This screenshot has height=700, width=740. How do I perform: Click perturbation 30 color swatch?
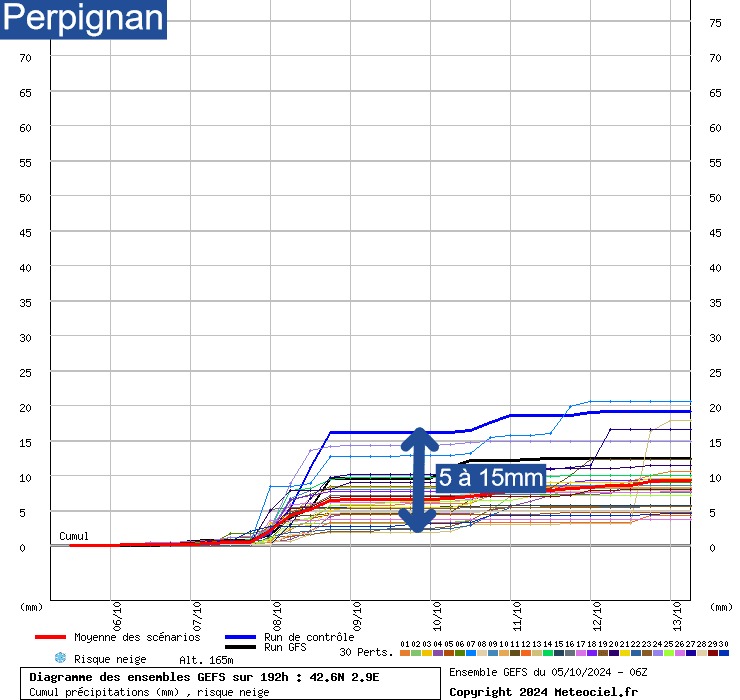pos(724,653)
